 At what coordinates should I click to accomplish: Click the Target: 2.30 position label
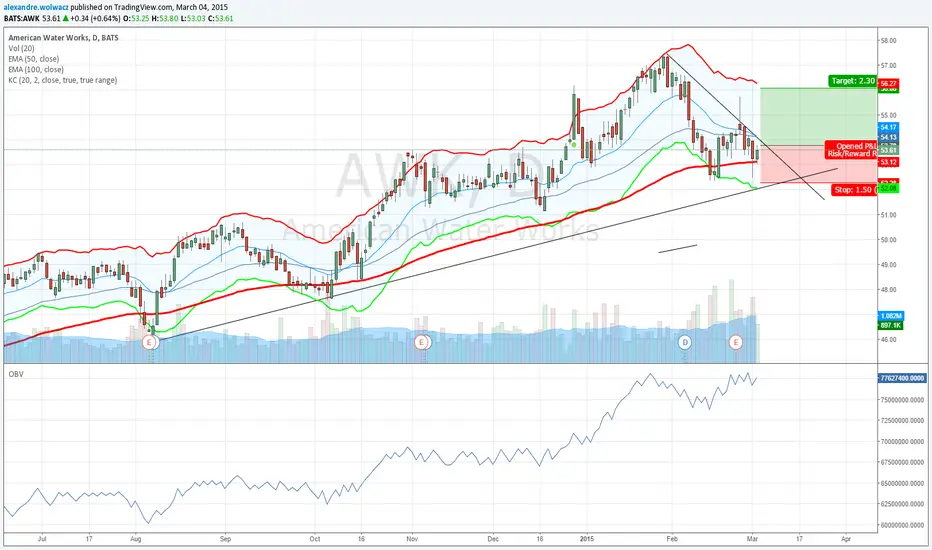click(852, 81)
